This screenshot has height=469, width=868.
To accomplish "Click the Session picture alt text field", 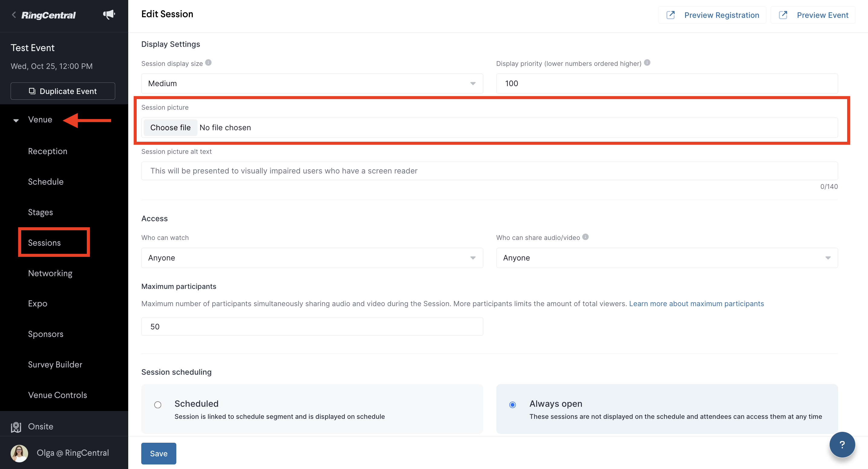I will coord(489,171).
